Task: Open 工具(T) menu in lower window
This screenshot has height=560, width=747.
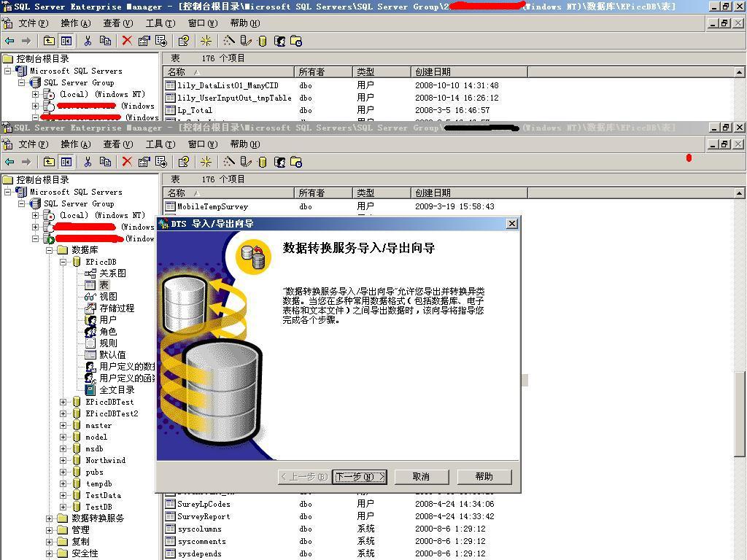Action: pos(160,144)
